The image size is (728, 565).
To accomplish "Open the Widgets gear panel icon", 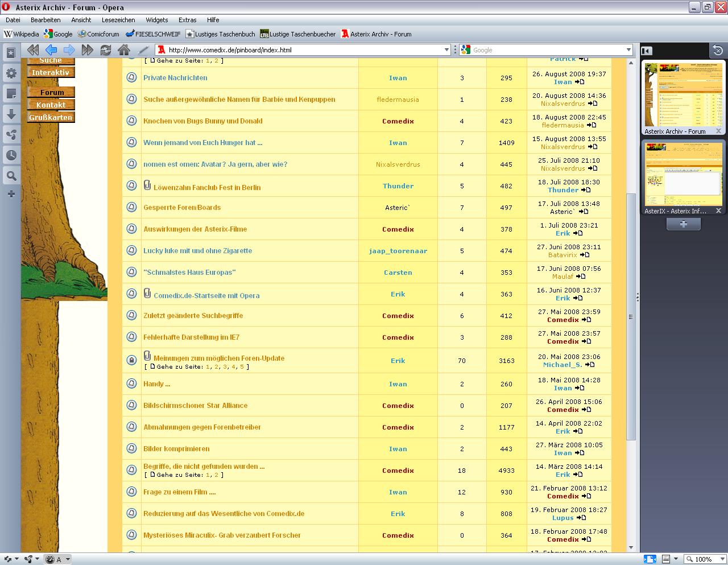I will pyautogui.click(x=11, y=73).
